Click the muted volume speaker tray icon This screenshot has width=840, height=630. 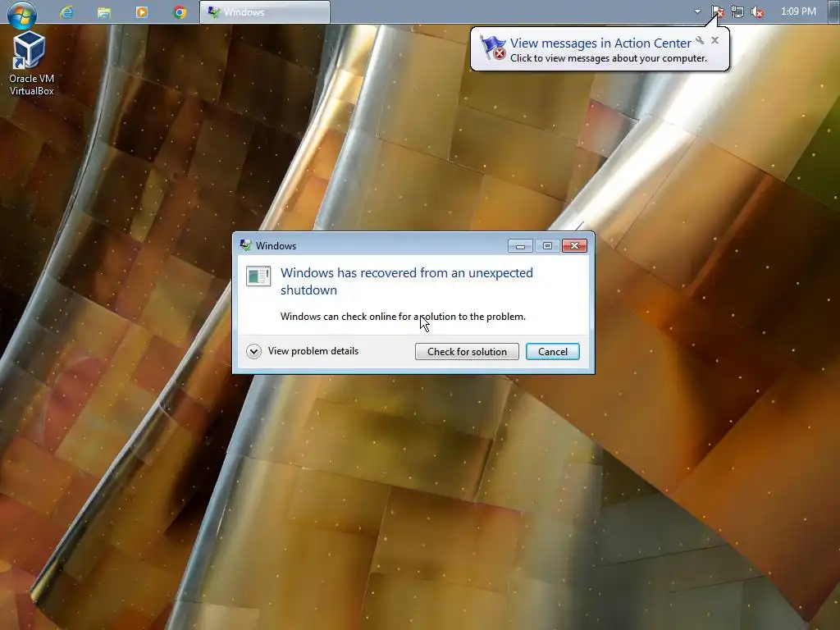coord(757,11)
